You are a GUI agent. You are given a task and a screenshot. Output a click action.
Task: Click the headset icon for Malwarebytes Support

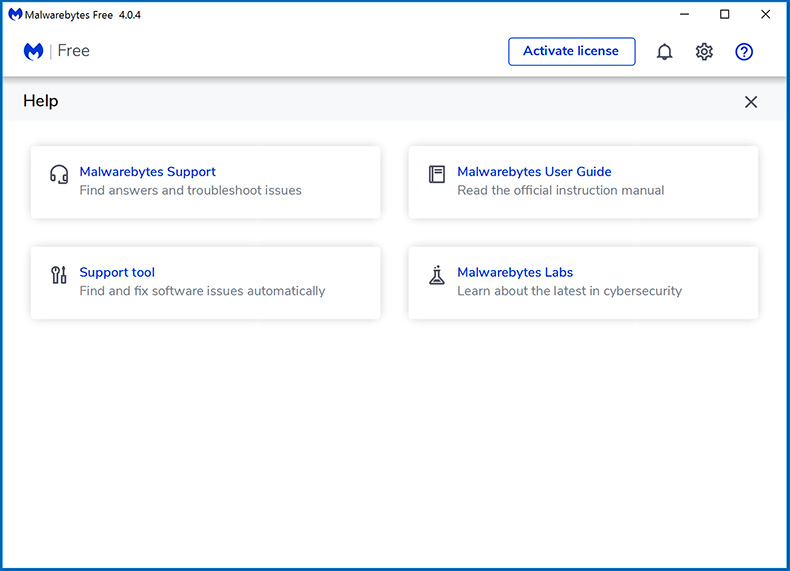pyautogui.click(x=59, y=174)
